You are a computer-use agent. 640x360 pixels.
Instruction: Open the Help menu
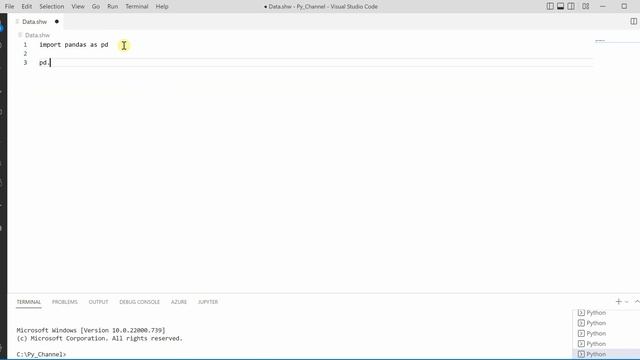point(162,7)
